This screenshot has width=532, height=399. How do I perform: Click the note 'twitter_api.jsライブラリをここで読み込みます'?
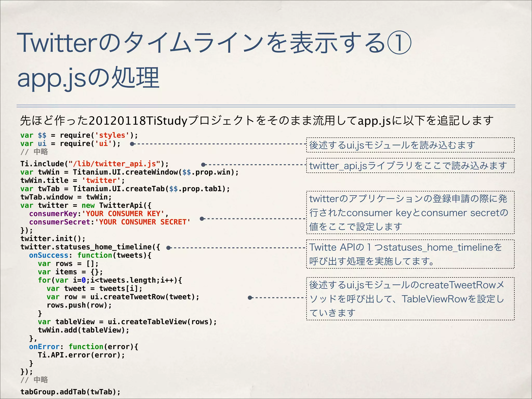point(410,165)
